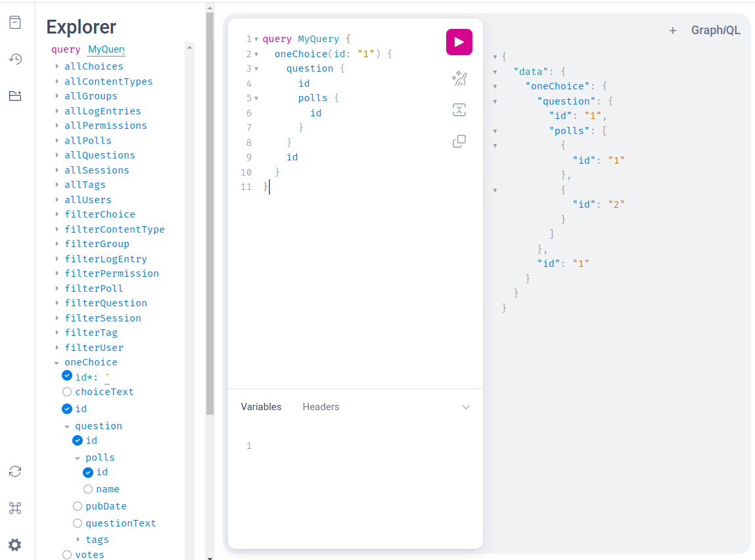The image size is (755, 560).
Task: Select the name field under polls
Action: (x=88, y=489)
